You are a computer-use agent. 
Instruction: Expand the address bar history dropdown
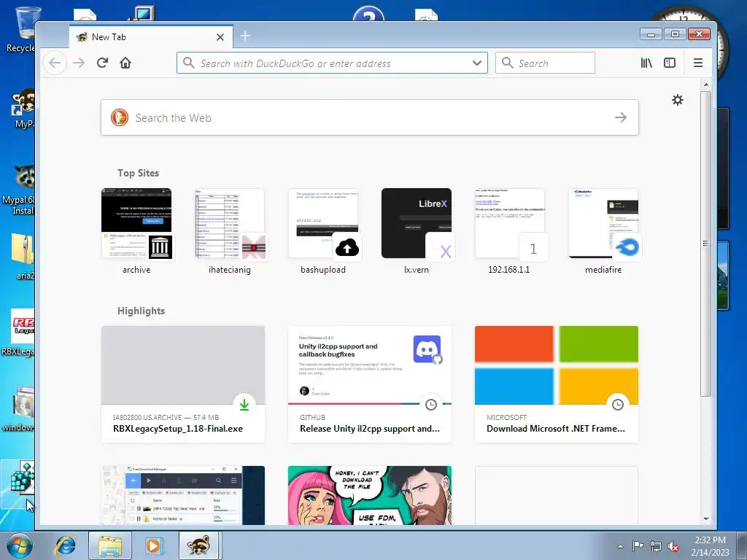tap(477, 63)
